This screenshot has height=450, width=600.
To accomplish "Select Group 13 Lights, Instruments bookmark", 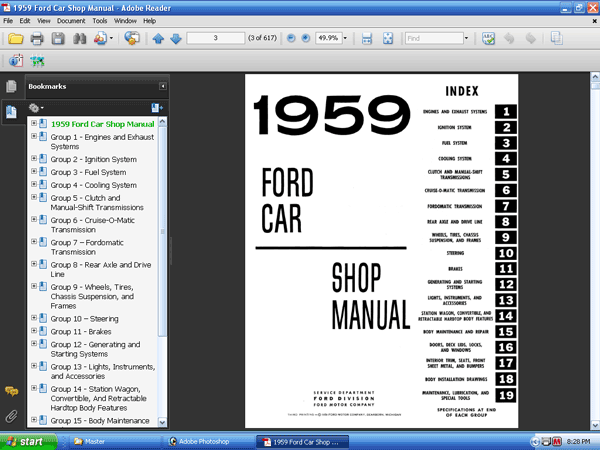I will [103, 371].
